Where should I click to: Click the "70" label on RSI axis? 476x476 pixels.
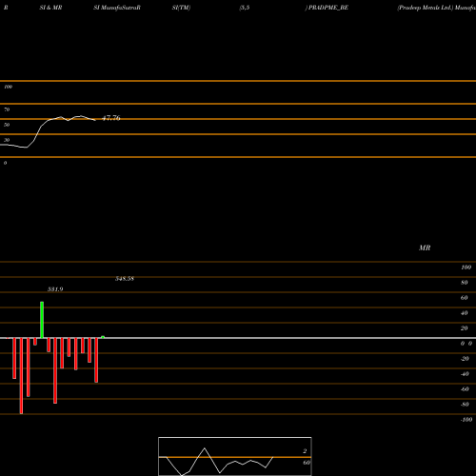coord(7,109)
